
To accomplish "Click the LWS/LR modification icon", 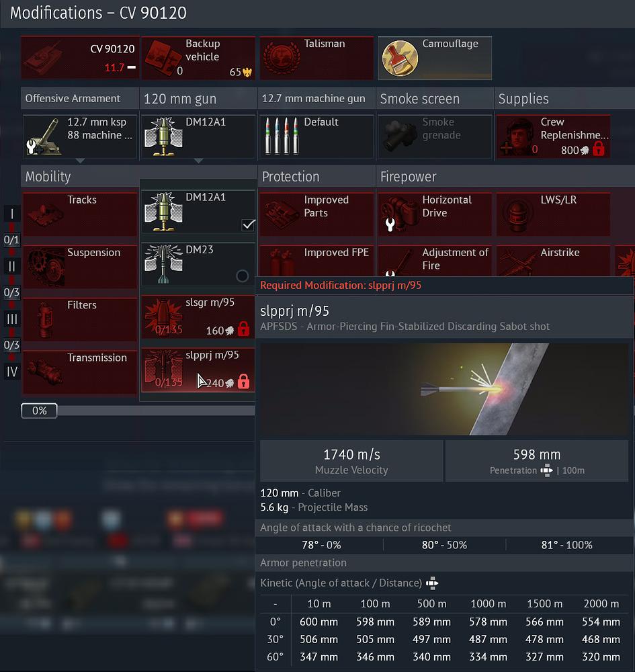I will (517, 214).
